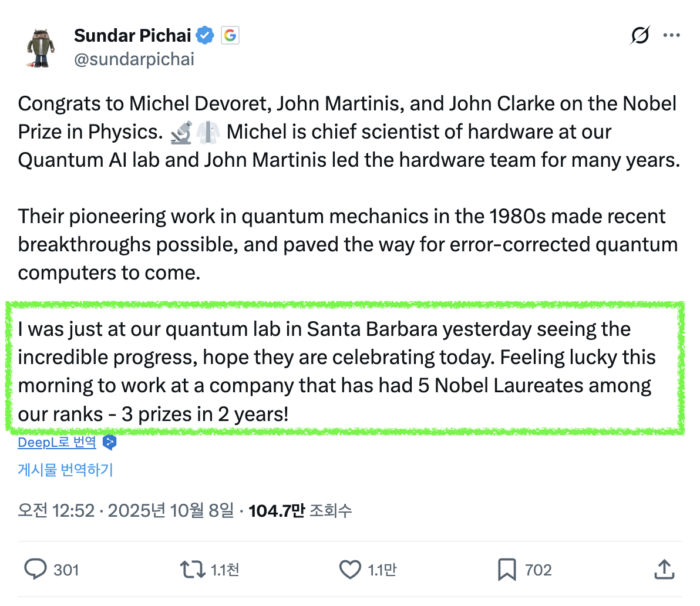Click the Grok icon on the post
The width and height of the screenshot is (700, 606).
(x=640, y=36)
